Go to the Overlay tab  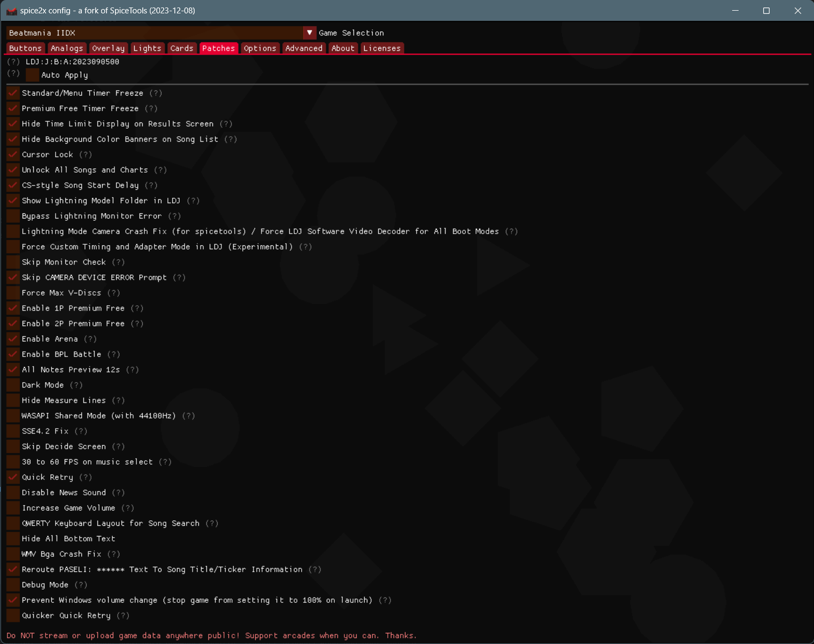pos(108,48)
